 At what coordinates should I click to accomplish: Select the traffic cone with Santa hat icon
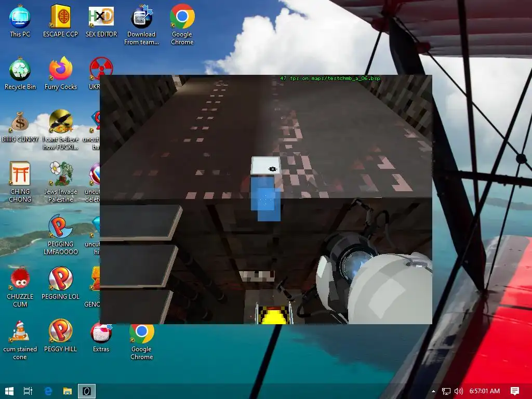pyautogui.click(x=20, y=340)
